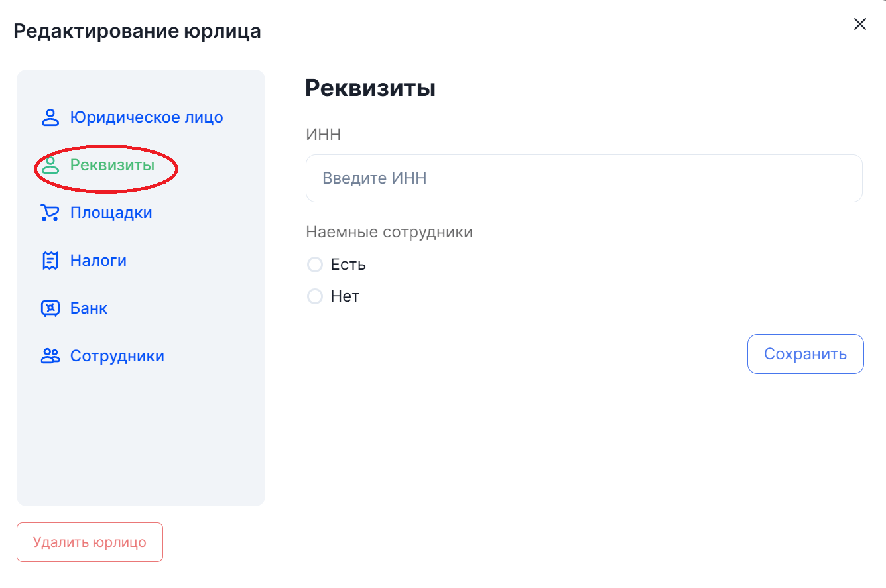This screenshot has height=588, width=886.
Task: Click the person icon beside Юридическое лицо
Action: coord(50,118)
